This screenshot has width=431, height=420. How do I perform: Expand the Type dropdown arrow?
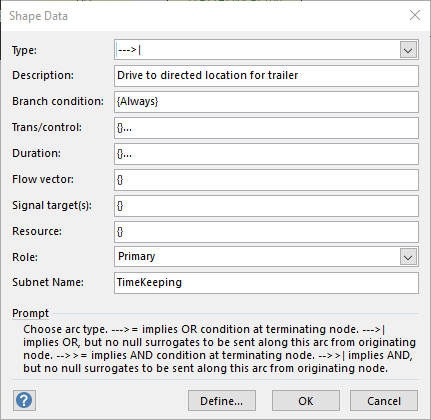coord(408,50)
